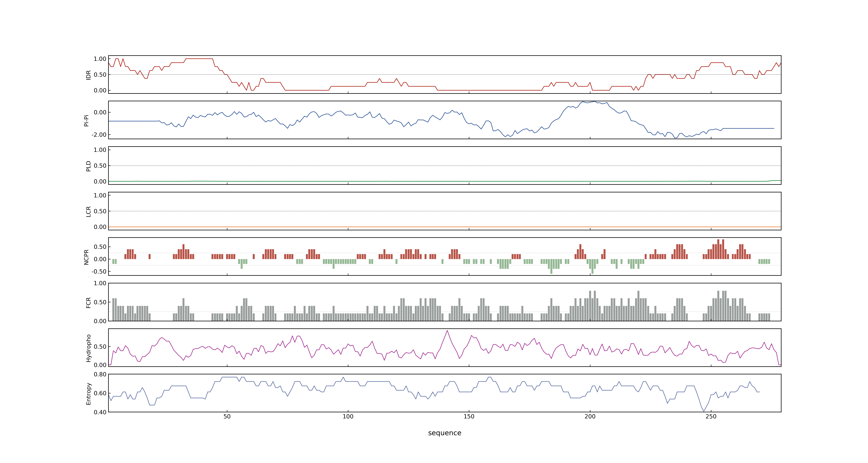Click the FCR y-axis label
Screen dimensions: 868x463
click(x=89, y=302)
